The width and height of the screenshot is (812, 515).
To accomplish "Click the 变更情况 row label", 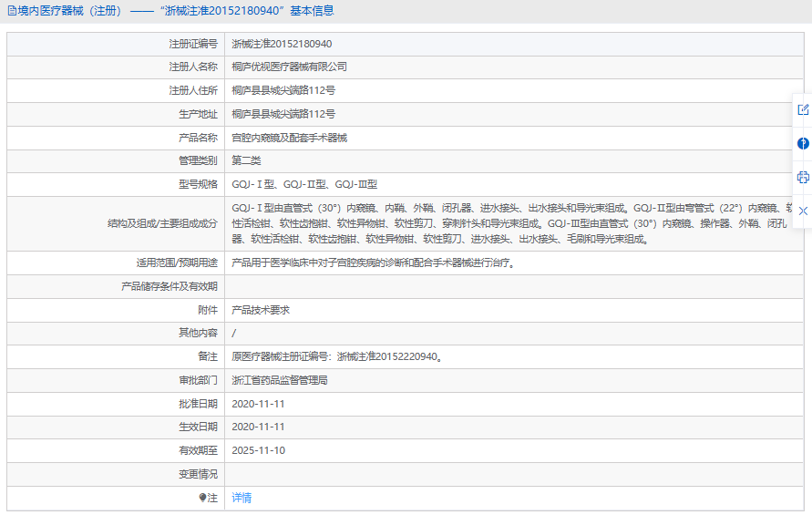I will point(199,474).
